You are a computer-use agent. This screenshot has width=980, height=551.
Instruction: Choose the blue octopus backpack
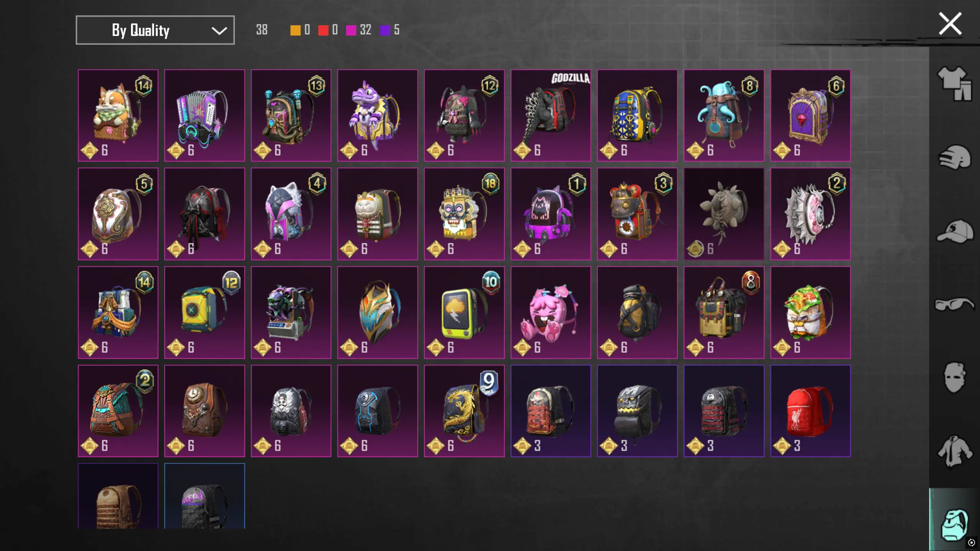click(724, 115)
